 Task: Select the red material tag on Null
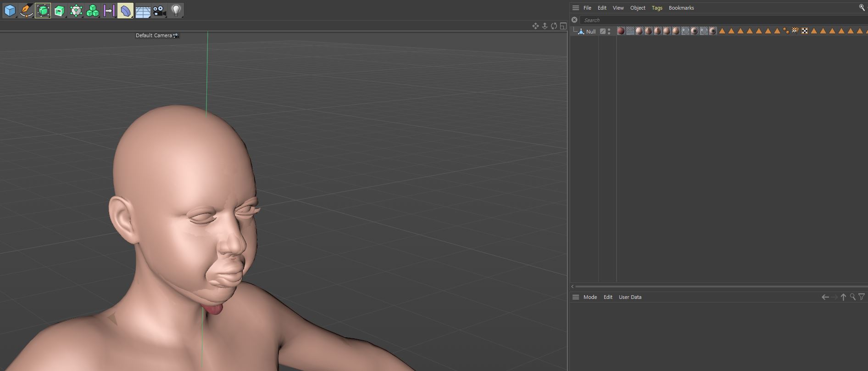(x=621, y=31)
